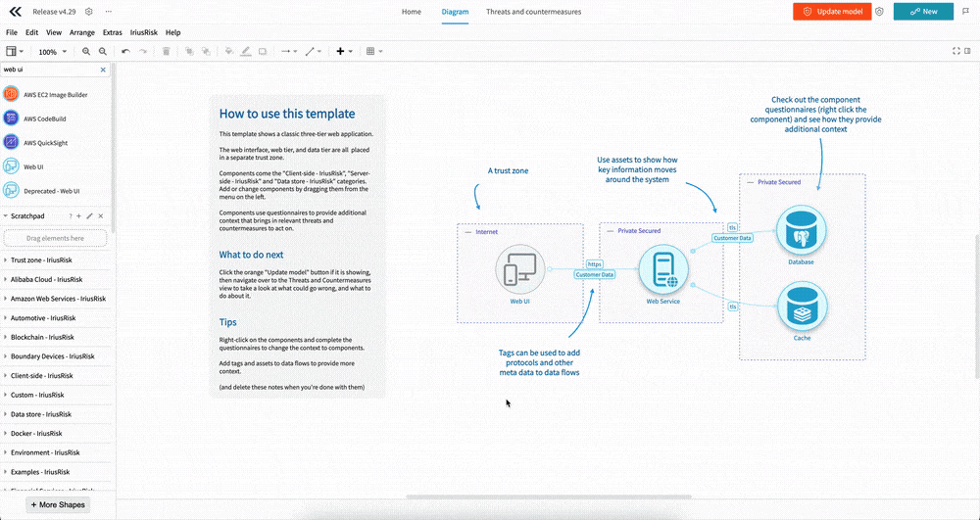Click the More Shapes button
Viewport: 980px width, 520px height.
pos(58,504)
